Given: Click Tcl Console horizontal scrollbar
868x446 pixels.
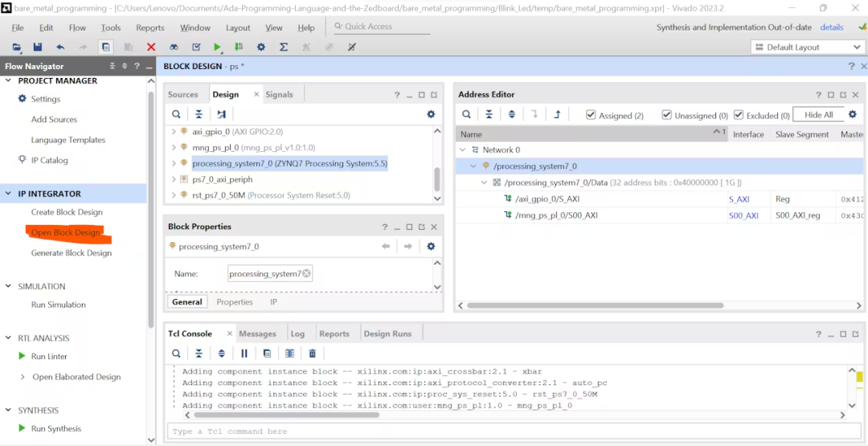Looking at the screenshot, I should click(286, 415).
